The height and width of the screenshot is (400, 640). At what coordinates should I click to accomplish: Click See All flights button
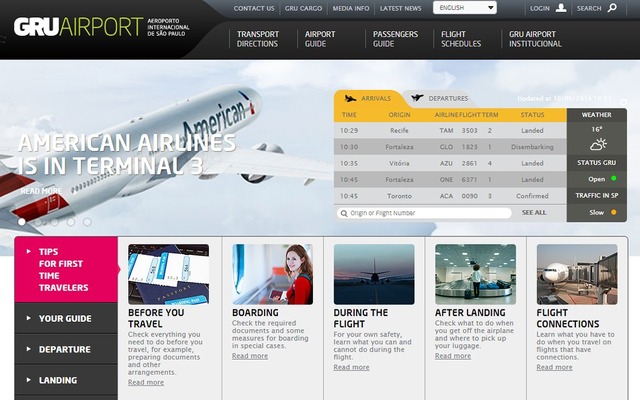(x=534, y=213)
